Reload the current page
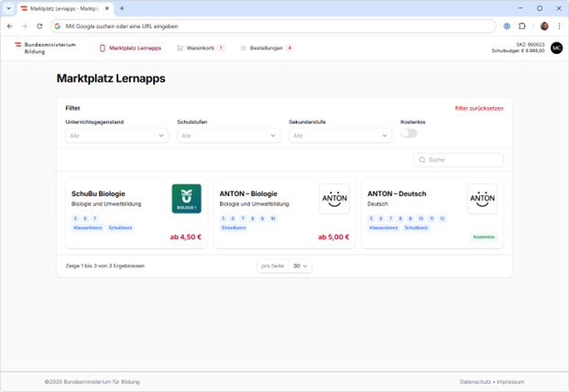This screenshot has height=392, width=569. click(x=39, y=27)
